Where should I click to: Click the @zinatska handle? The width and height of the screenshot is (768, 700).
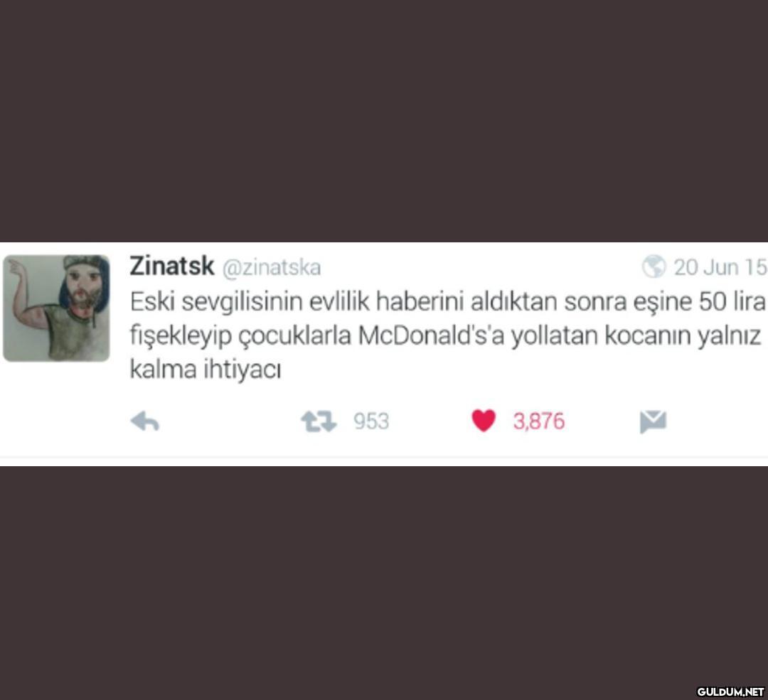tap(272, 268)
